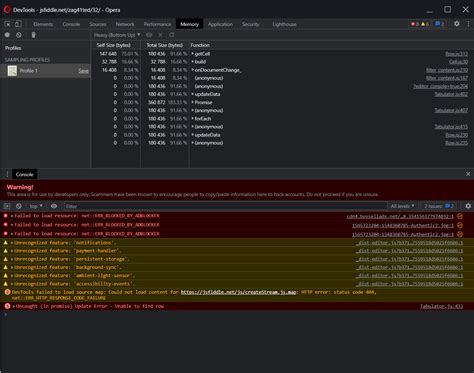Toggle console sidebar icon
474x373 pixels.
(x=7, y=206)
